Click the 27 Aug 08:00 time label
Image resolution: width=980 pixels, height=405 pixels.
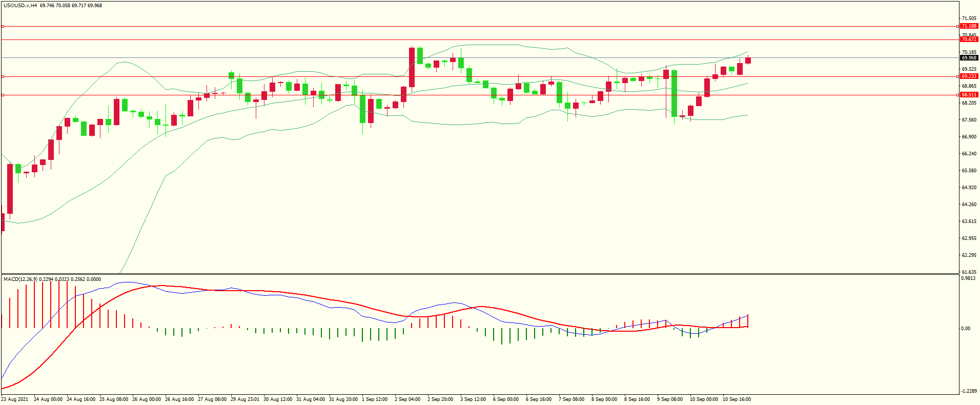coord(212,399)
